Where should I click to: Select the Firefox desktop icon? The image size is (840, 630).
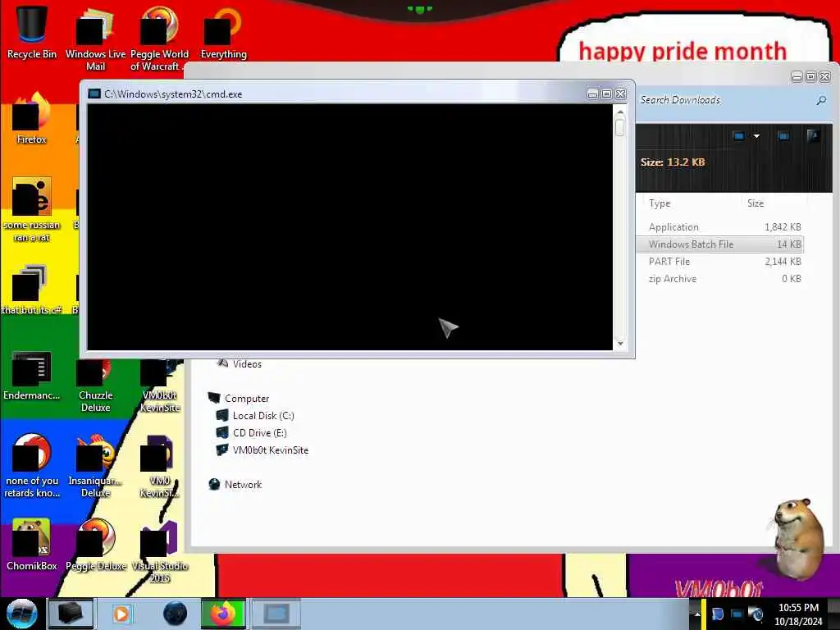31,119
